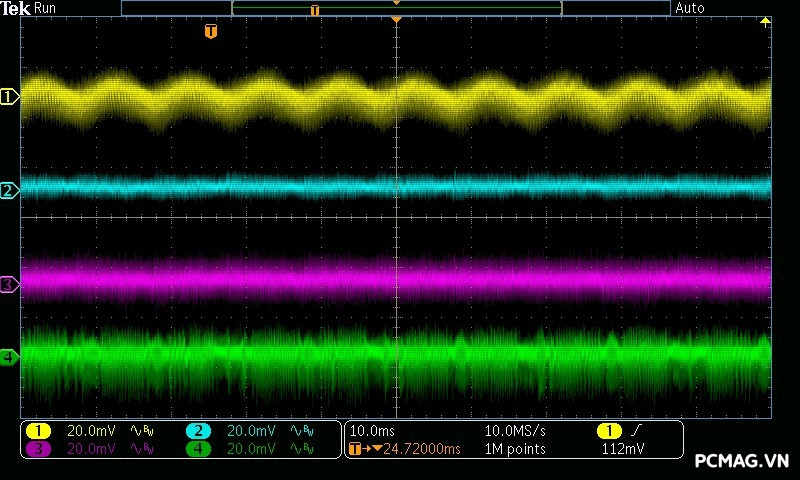The height and width of the screenshot is (480, 800).
Task: Toggle channel 2 cyan badge in readout
Action: click(x=198, y=431)
